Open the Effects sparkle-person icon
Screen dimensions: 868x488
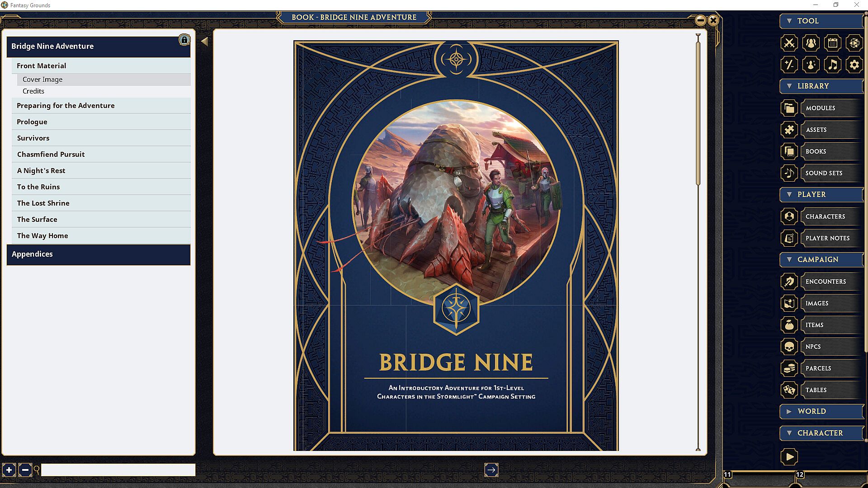[x=811, y=65]
